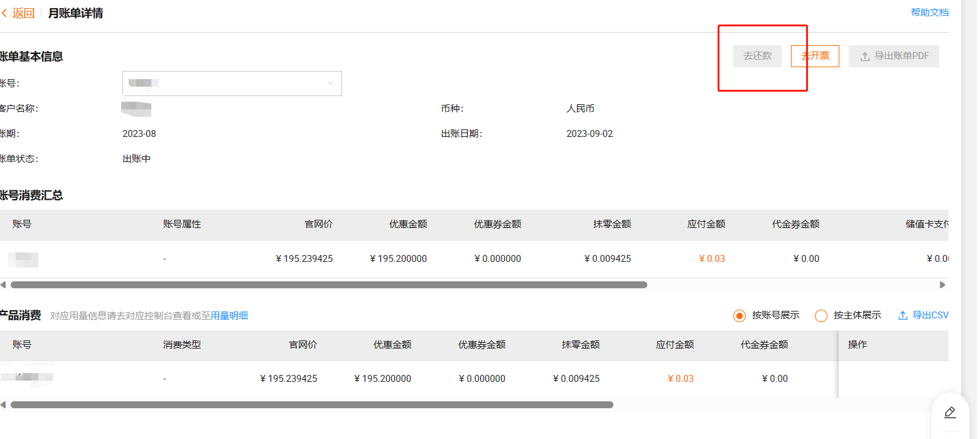980x439 pixels.
Task: Select the 按账号展示 radio button
Action: 740,315
